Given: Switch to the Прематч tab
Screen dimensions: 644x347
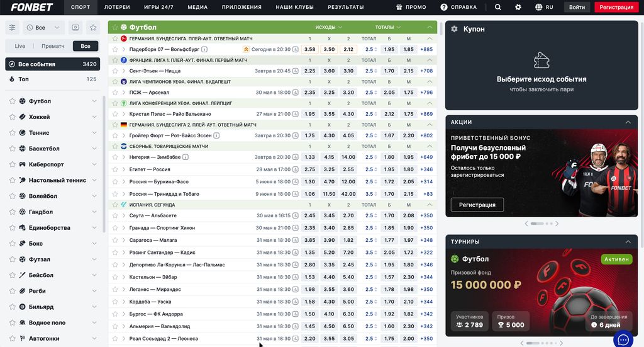Looking at the screenshot, I should [53, 46].
